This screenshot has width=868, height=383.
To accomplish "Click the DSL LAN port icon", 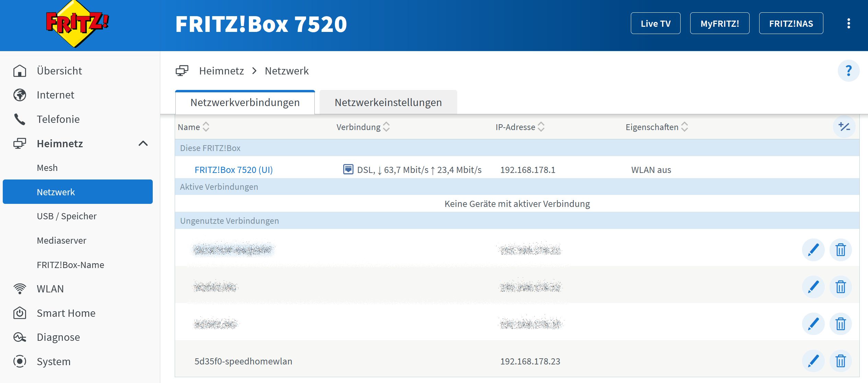I will (348, 170).
